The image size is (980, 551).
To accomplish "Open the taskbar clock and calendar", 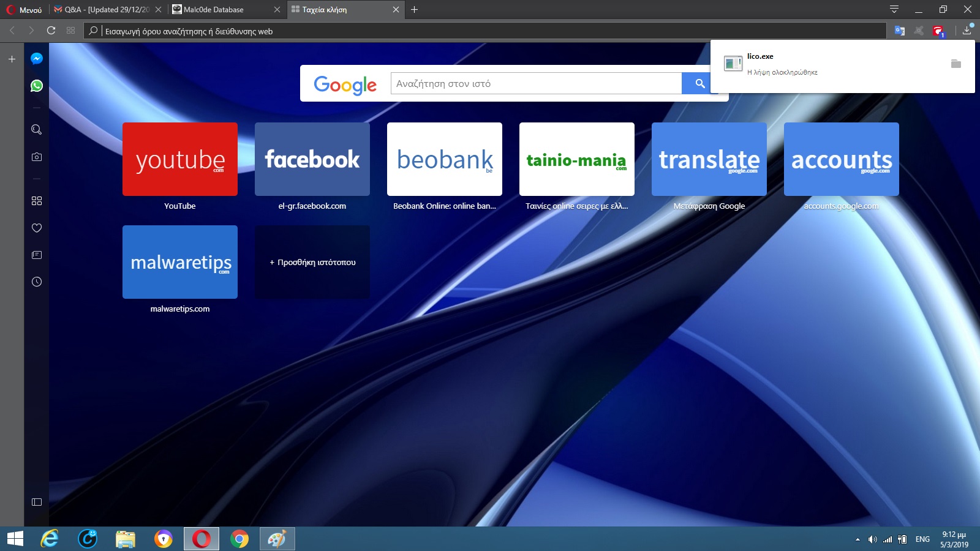I will (x=954, y=539).
